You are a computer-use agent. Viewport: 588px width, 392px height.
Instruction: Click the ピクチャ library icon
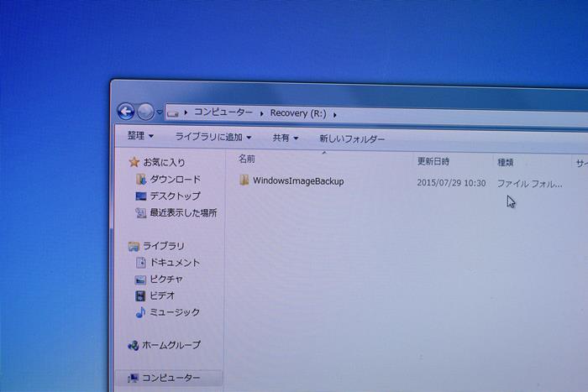pos(140,280)
